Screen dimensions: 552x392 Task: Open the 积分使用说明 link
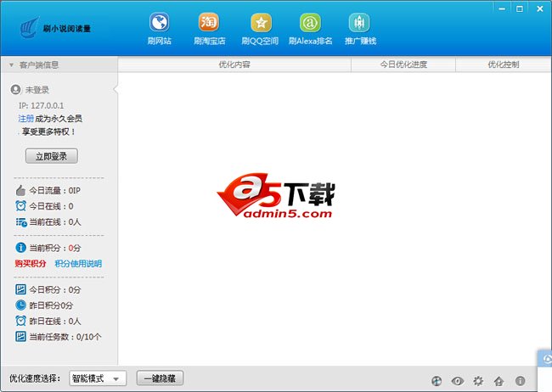pyautogui.click(x=78, y=264)
